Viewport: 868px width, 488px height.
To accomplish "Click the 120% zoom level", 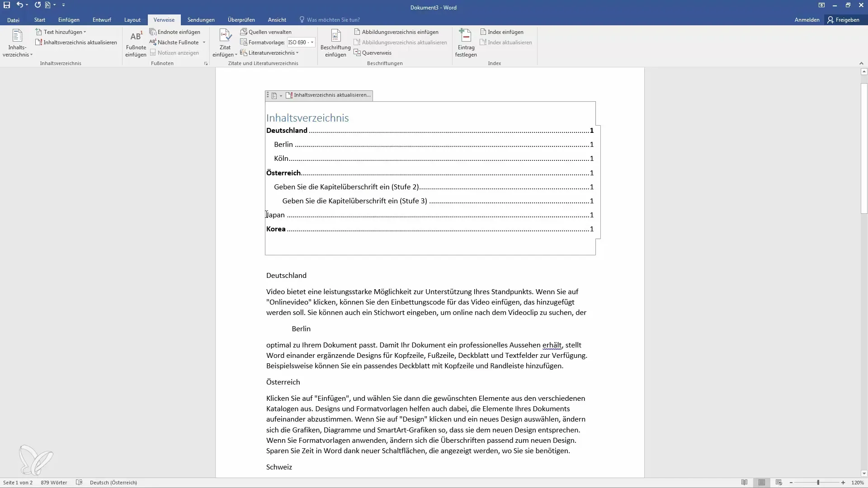I will pos(858,483).
